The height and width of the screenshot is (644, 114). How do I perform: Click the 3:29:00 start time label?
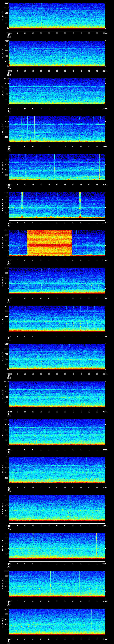[x=9, y=33]
